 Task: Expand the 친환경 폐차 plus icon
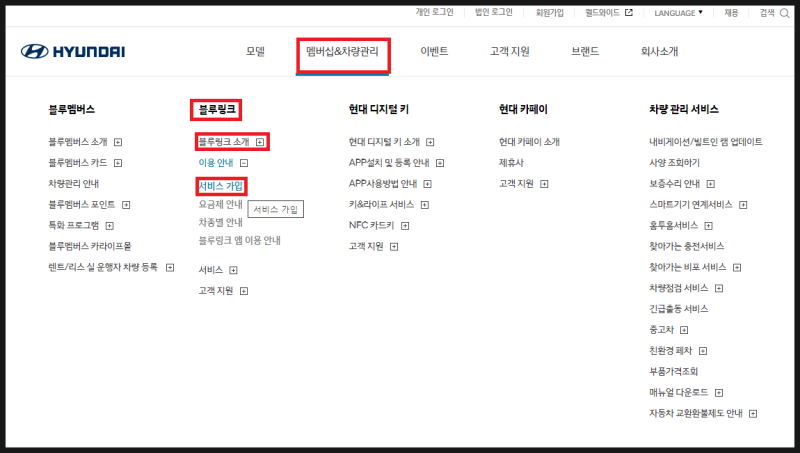[x=703, y=351]
